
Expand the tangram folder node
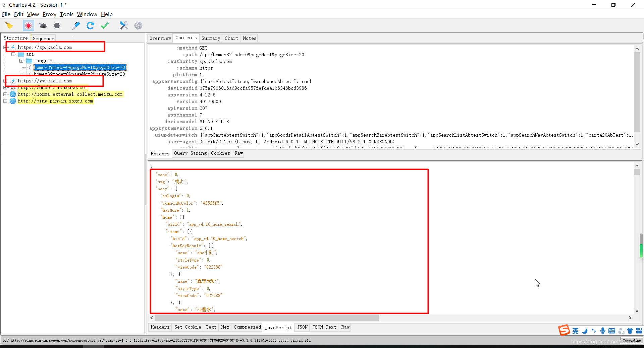(x=21, y=61)
